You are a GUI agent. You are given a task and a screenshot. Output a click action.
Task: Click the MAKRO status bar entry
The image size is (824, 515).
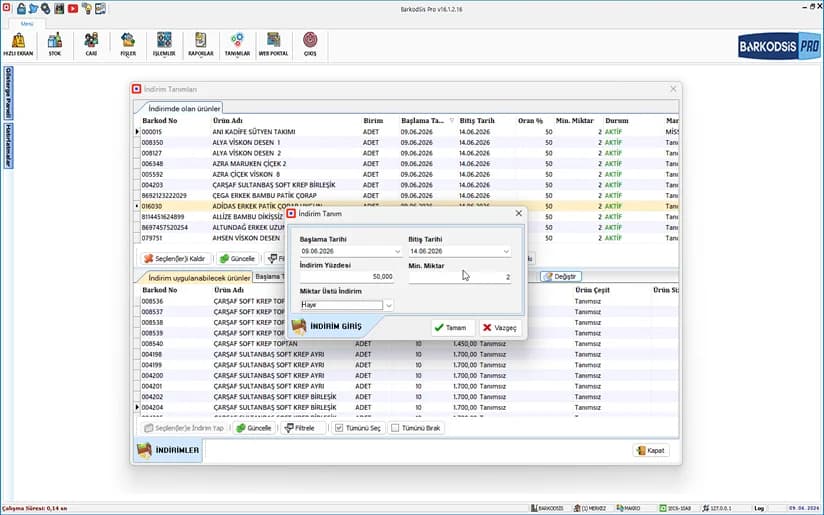pyautogui.click(x=629, y=508)
